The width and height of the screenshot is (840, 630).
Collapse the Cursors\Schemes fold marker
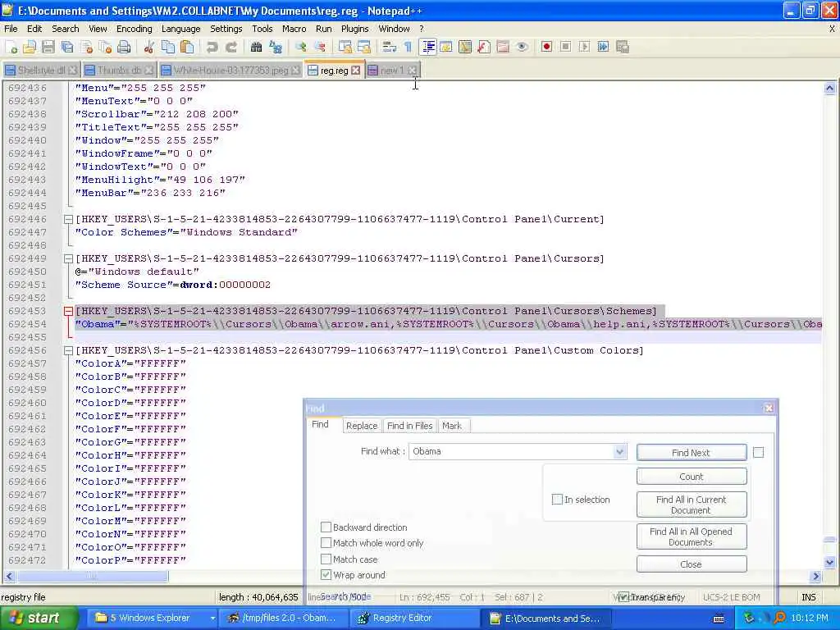(68, 311)
